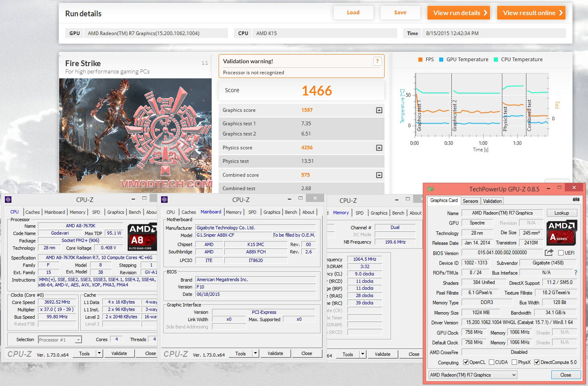Open SPD tab in the CPU-Z Memory window

click(x=360, y=213)
